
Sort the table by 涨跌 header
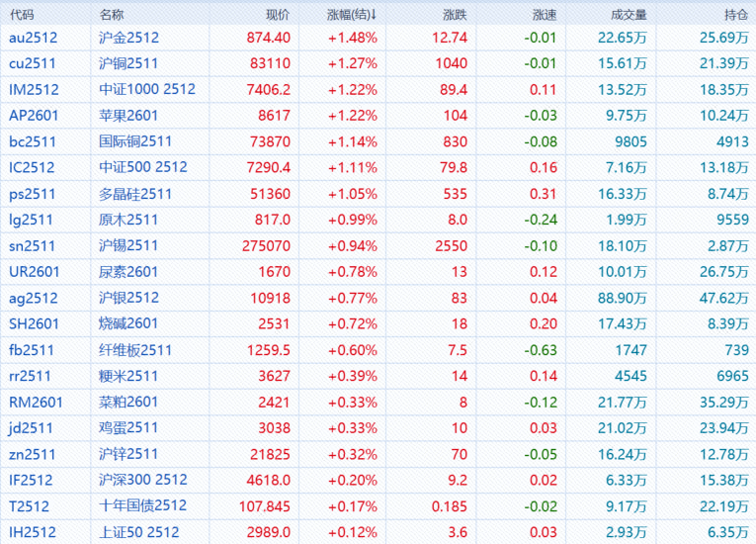click(x=455, y=15)
